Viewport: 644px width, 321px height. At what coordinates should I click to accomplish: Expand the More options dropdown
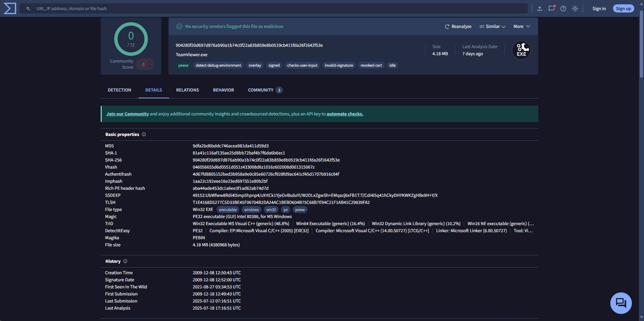click(521, 26)
